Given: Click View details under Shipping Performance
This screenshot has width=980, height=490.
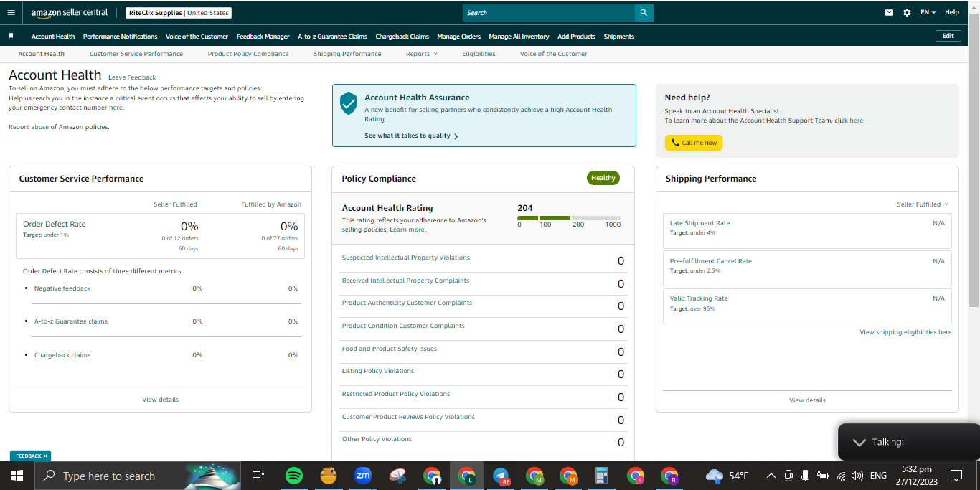Looking at the screenshot, I should pos(807,400).
